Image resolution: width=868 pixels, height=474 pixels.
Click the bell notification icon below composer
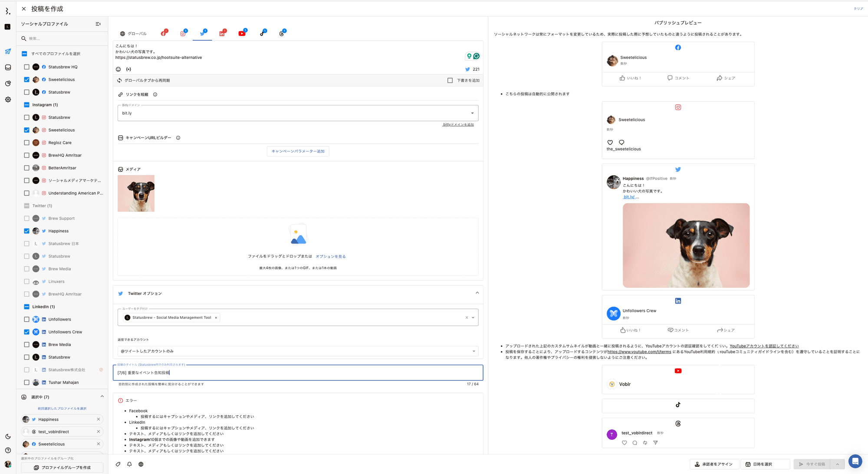click(129, 464)
